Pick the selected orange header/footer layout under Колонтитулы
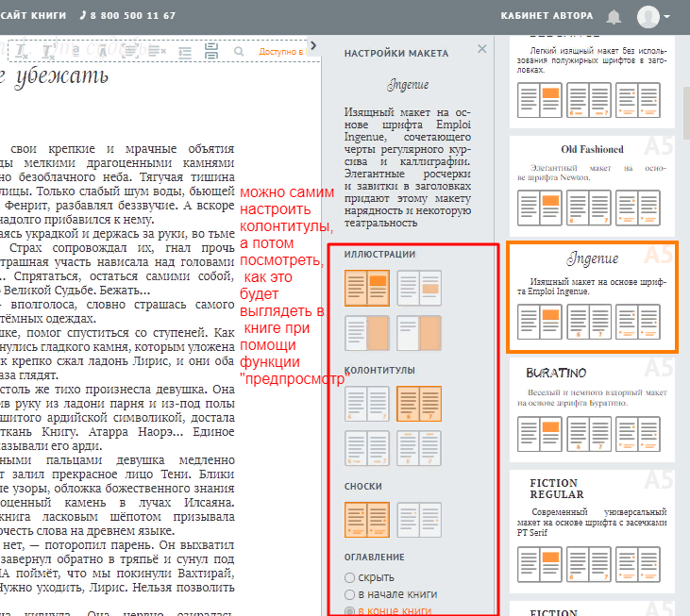The height and width of the screenshot is (616, 690). [419, 402]
